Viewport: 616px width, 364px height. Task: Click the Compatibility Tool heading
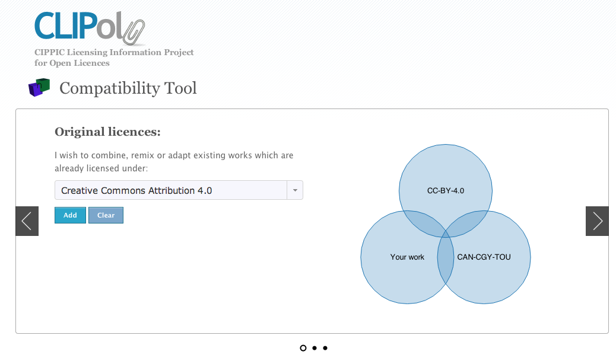point(128,88)
